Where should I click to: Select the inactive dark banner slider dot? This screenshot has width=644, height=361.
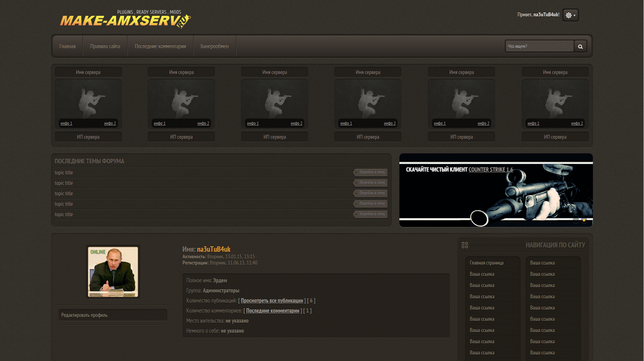576,220
